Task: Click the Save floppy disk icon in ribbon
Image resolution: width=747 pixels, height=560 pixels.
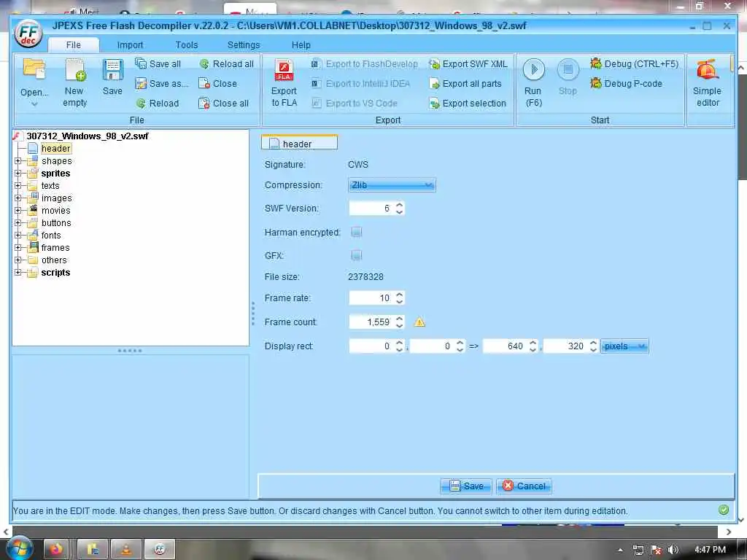Action: 112,71
